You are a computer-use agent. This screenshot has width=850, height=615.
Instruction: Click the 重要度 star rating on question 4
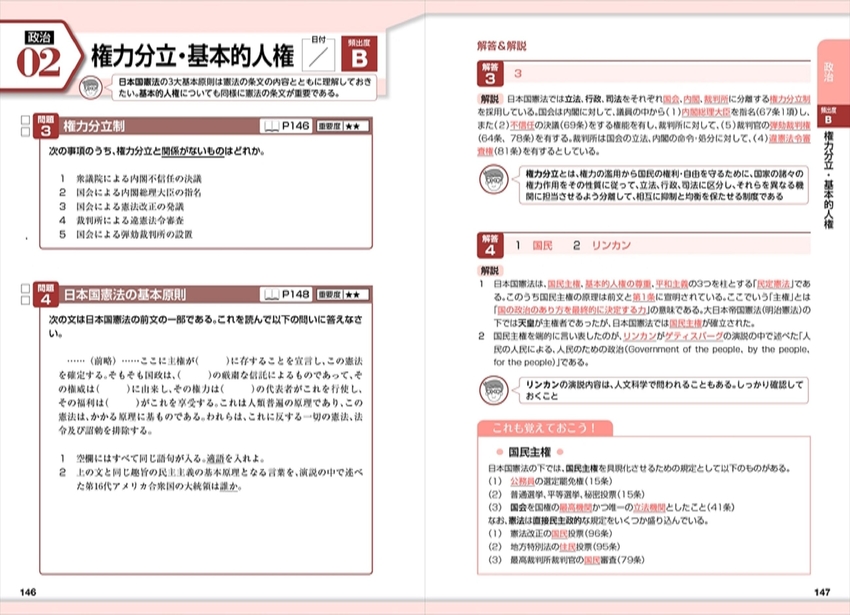[342, 294]
